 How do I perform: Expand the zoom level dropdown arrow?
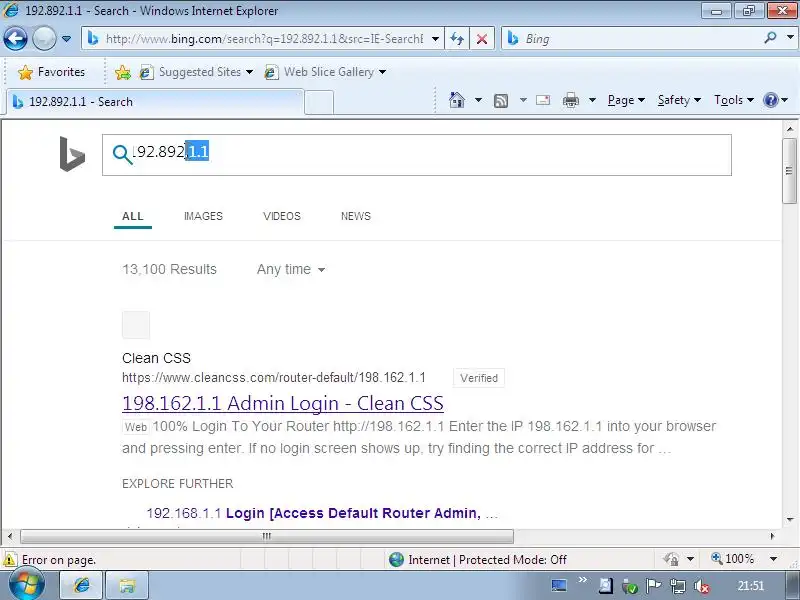(773, 559)
